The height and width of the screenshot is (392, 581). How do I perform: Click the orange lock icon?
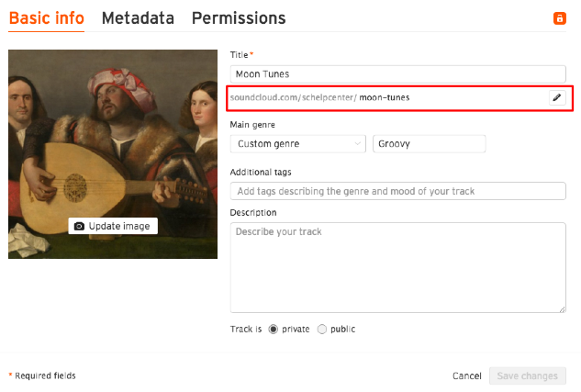pyautogui.click(x=560, y=18)
